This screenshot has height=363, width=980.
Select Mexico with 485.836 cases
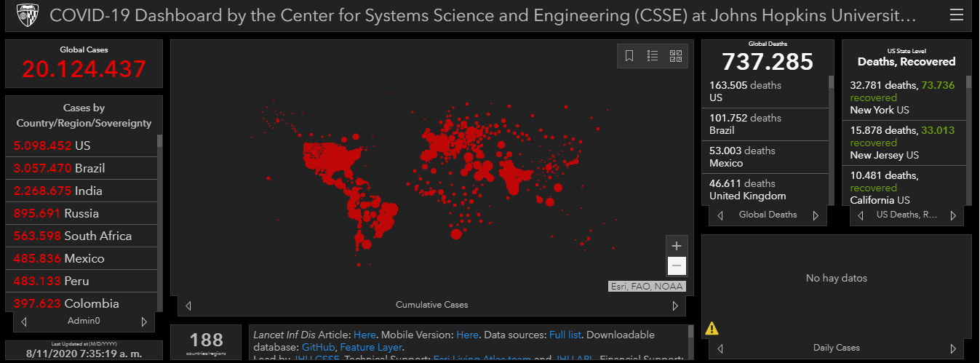81,258
